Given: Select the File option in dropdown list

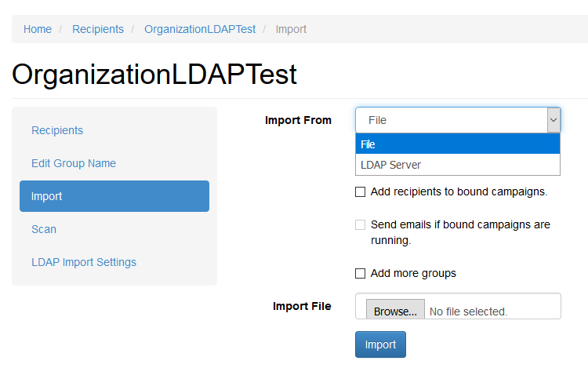Looking at the screenshot, I should pyautogui.click(x=458, y=144).
